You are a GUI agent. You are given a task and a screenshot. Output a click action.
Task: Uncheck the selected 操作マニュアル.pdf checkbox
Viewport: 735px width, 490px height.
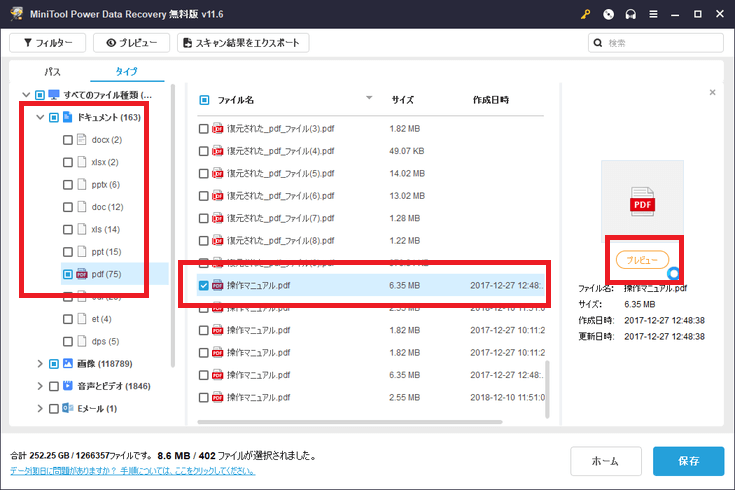[x=204, y=285]
